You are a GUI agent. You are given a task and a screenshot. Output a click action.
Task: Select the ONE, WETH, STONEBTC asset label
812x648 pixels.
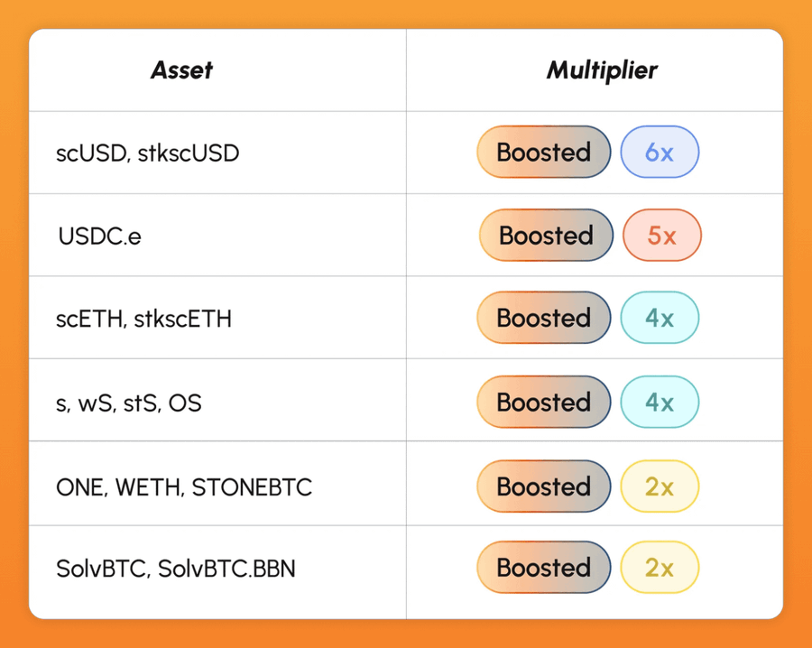tap(184, 487)
